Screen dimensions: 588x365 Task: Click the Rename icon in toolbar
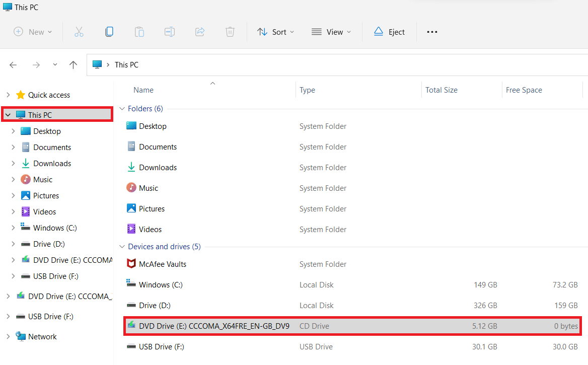[169, 32]
